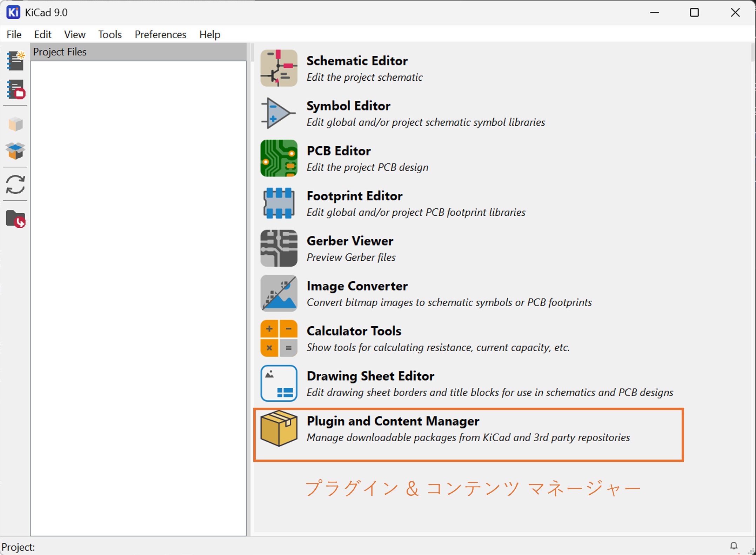Click "Edit drawing sheet borders" description text
This screenshot has width=756, height=555.
tap(490, 392)
